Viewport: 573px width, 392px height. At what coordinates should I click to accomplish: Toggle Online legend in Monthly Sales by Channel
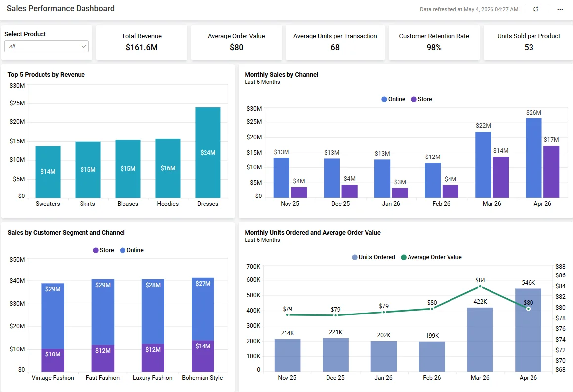393,99
